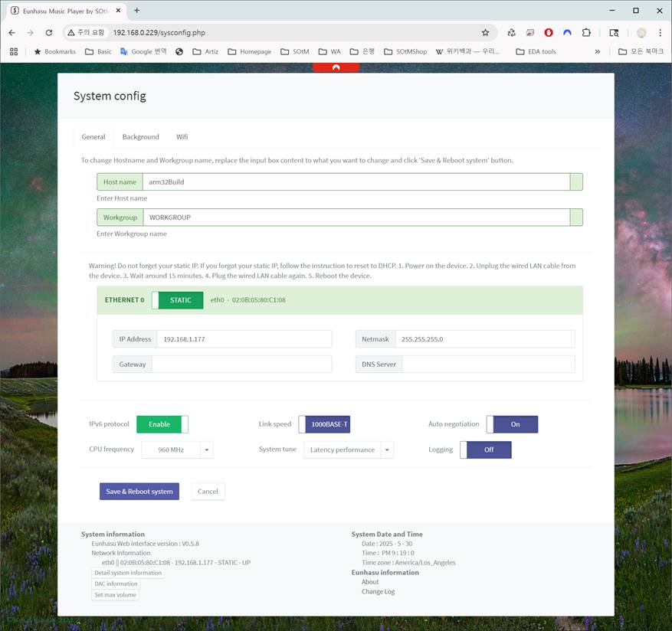This screenshot has width=672, height=631.
Task: Expand the CPU frequency dropdown
Action: (206, 450)
